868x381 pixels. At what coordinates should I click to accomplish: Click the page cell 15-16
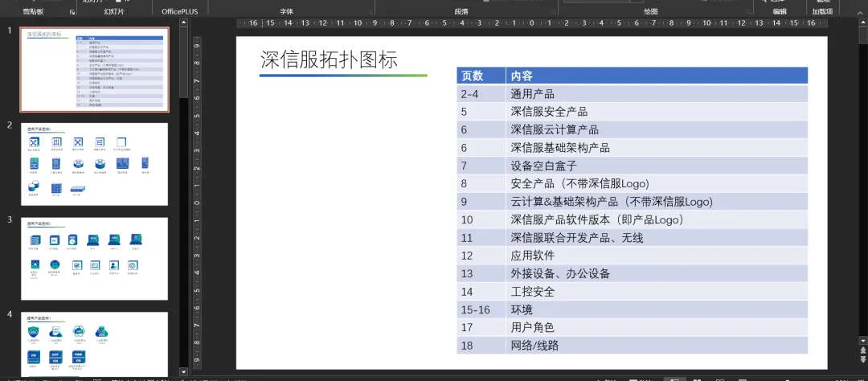coord(481,309)
